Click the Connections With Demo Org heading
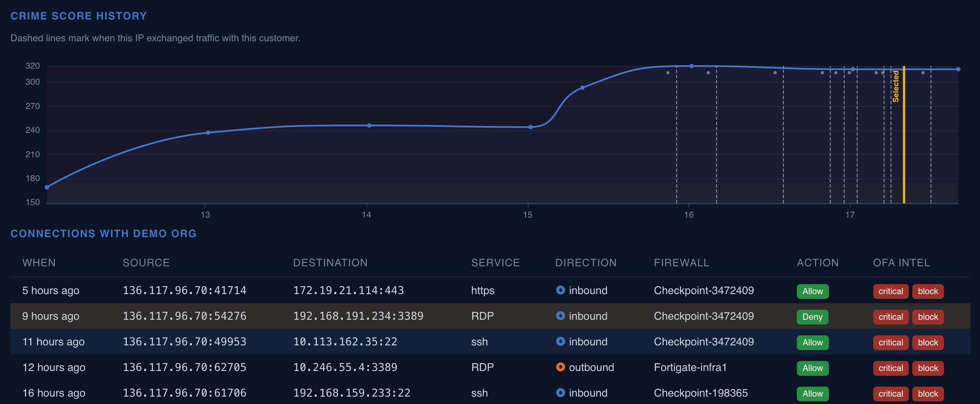Image resolution: width=980 pixels, height=404 pixels. point(103,234)
